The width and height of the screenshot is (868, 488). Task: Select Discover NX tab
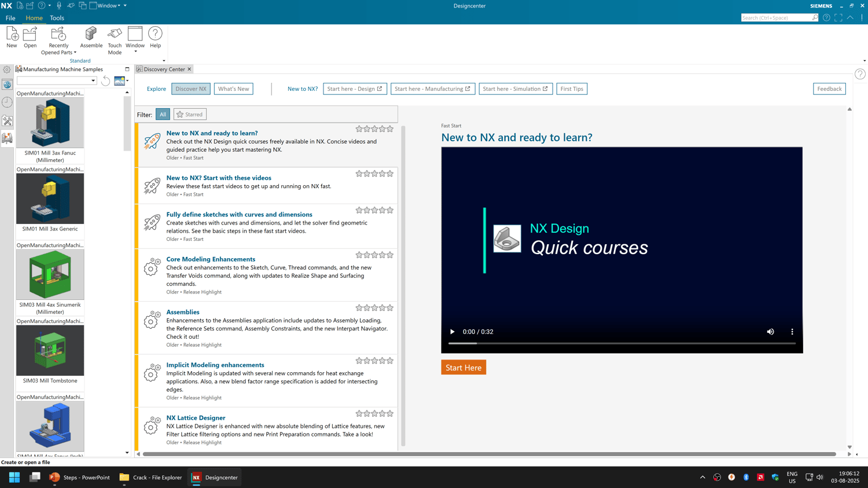tap(191, 89)
